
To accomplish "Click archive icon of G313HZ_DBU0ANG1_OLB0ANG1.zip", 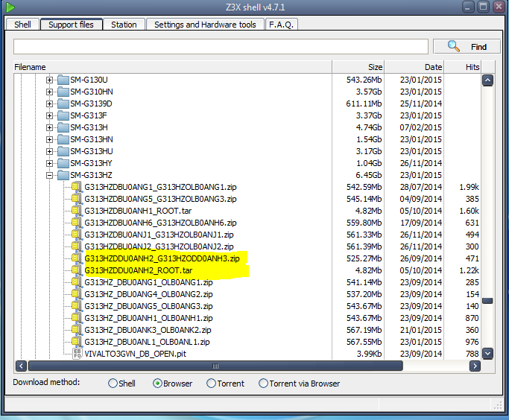I will pyautogui.click(x=76, y=282).
